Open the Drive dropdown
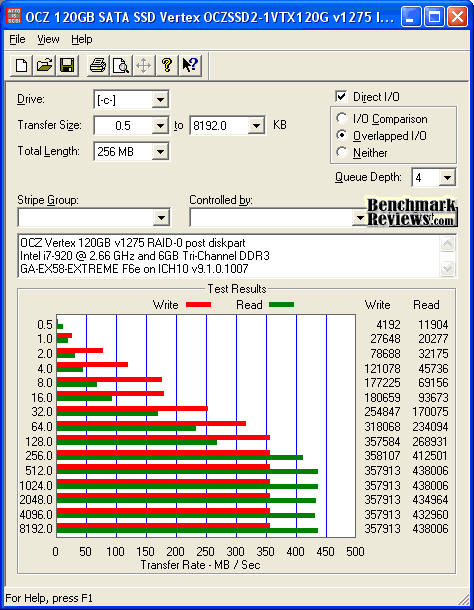Image resolution: width=474 pixels, height=610 pixels. coord(160,100)
